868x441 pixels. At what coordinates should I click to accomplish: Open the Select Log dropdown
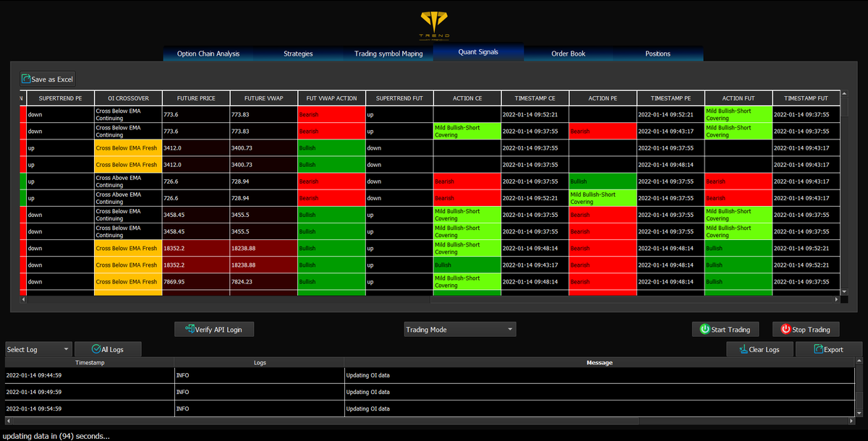click(39, 349)
